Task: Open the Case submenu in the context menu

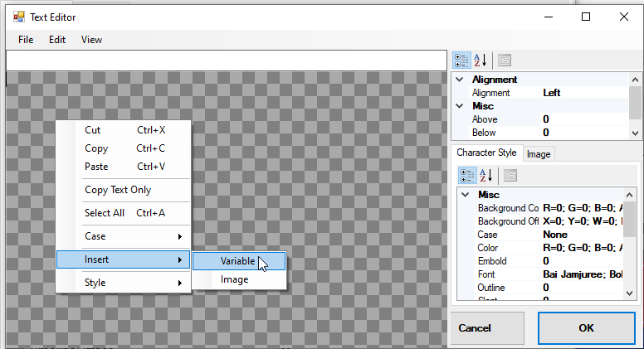Action: 123,236
